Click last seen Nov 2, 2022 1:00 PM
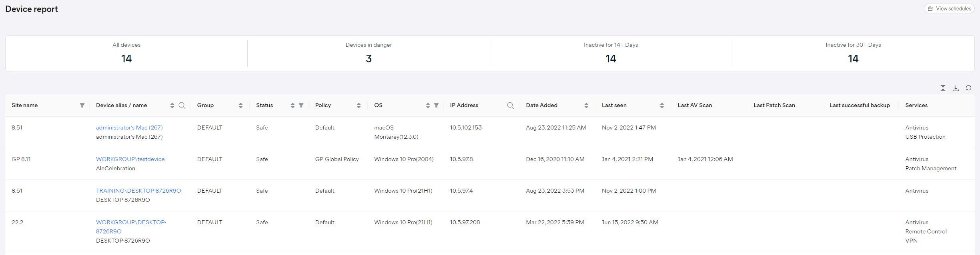Screen dimensions: 980x255 (x=629, y=191)
